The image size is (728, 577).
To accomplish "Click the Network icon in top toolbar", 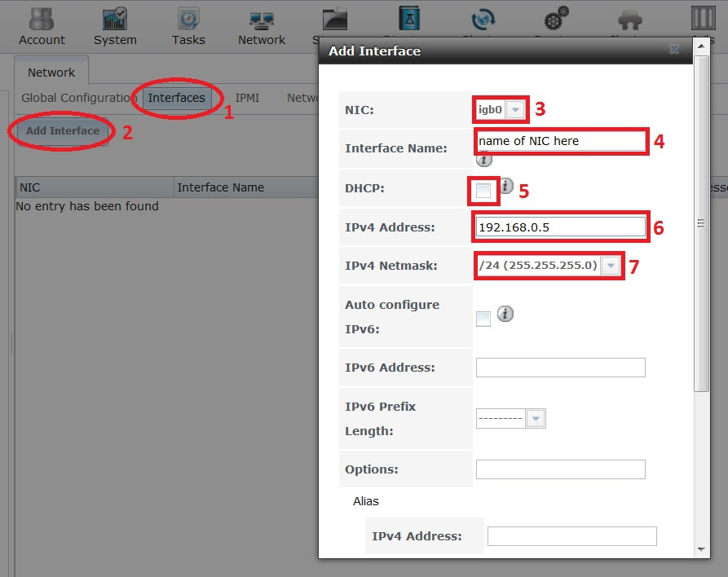I will click(x=262, y=26).
